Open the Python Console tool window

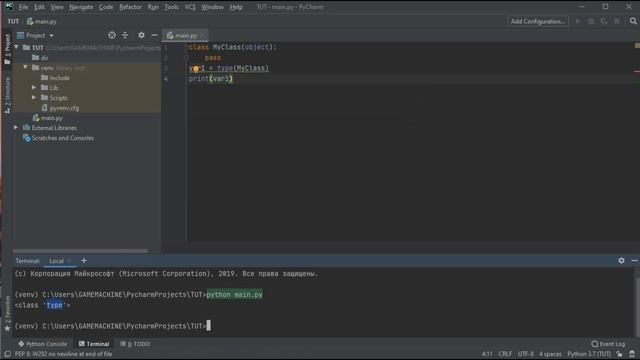tap(42, 344)
